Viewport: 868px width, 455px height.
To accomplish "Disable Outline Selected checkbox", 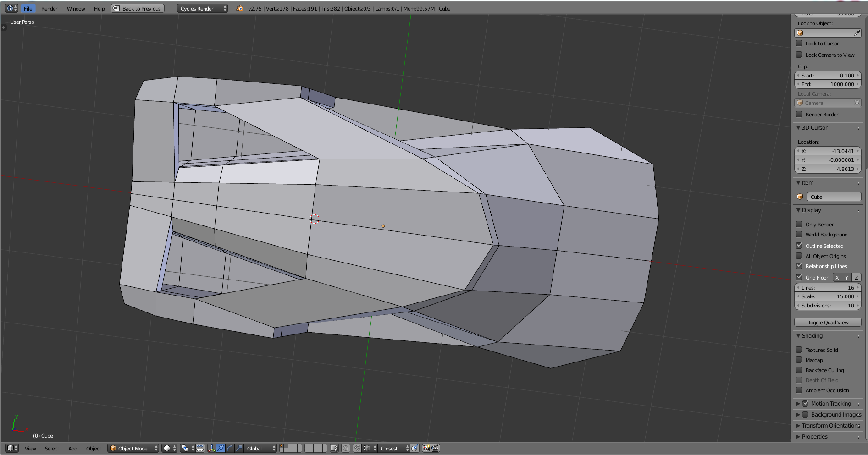I will 799,246.
